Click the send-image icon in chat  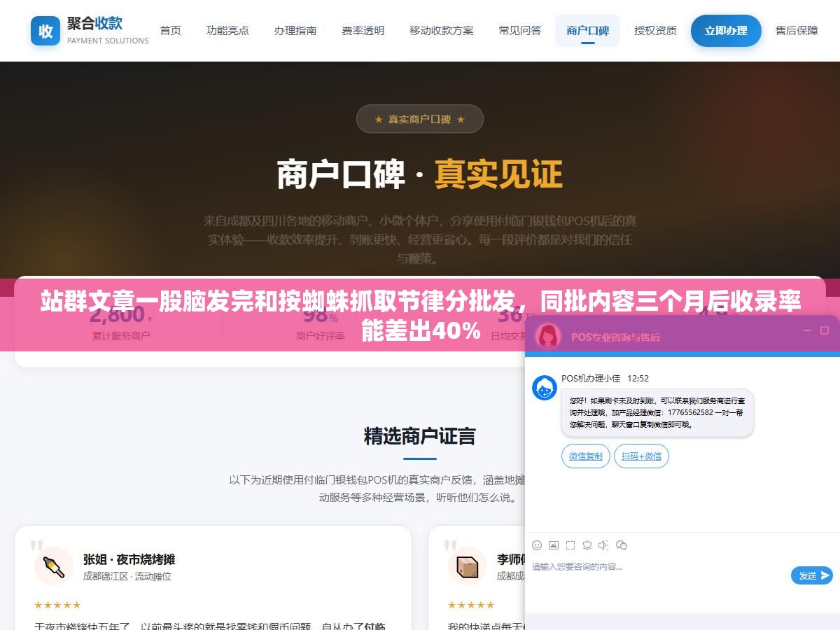(554, 545)
